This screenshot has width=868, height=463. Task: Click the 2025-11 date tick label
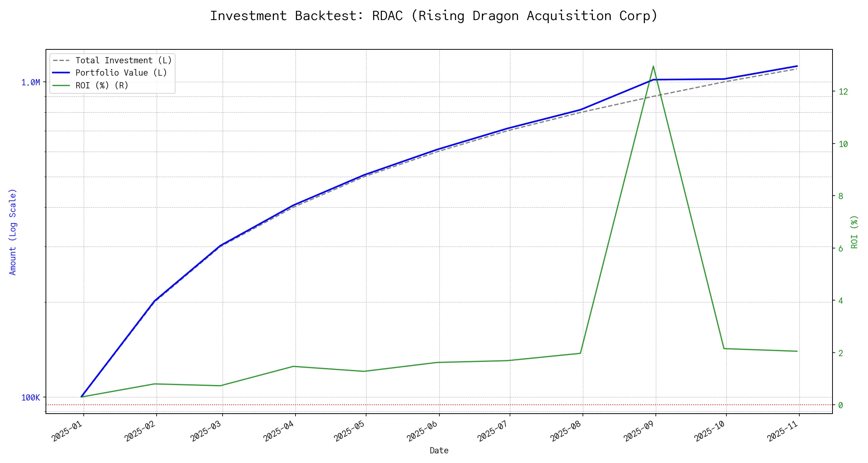(x=782, y=431)
